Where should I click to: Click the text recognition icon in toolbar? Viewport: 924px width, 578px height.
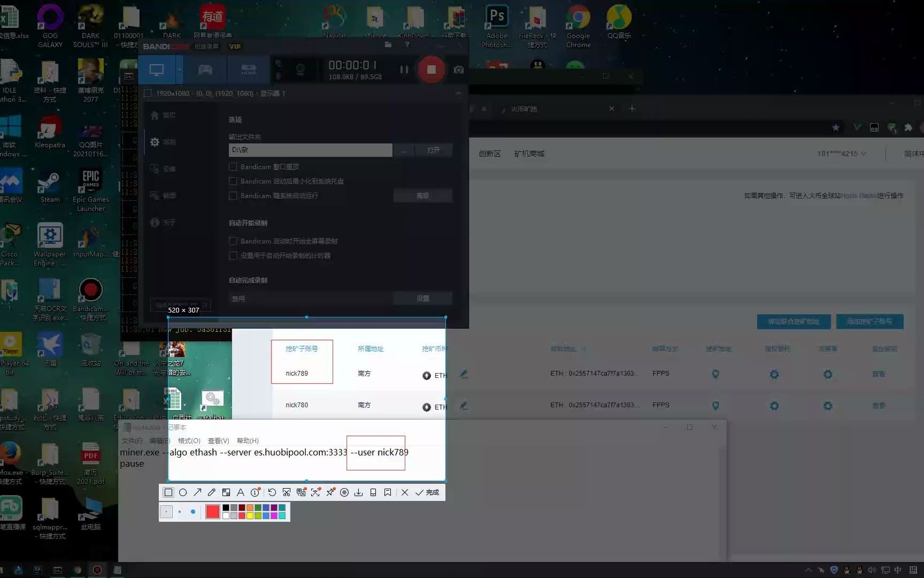coord(315,492)
